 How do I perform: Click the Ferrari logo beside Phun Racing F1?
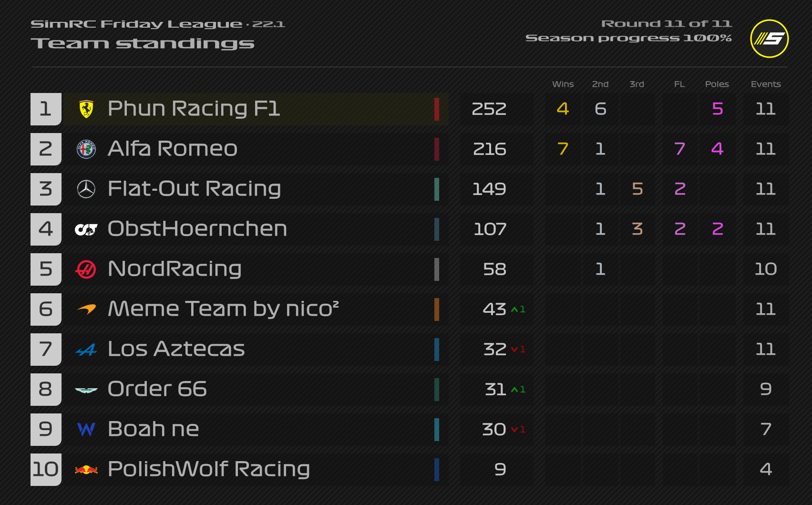[x=86, y=109]
